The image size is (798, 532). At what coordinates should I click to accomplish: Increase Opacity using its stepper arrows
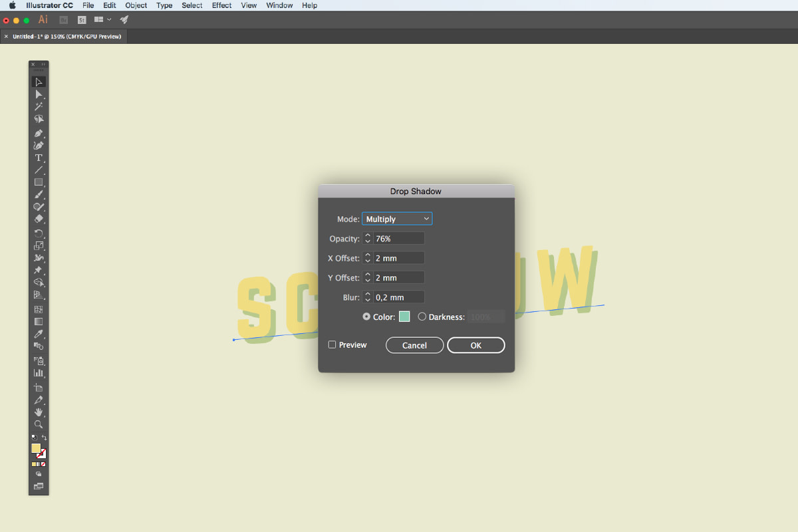click(x=367, y=238)
